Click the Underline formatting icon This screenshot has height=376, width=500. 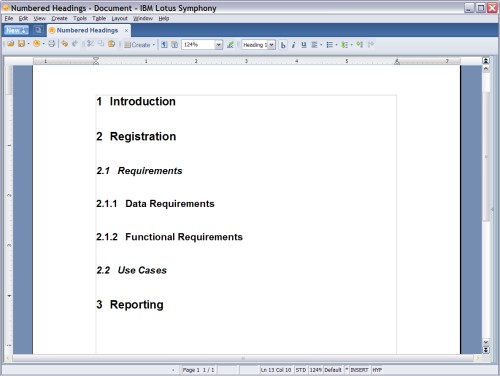point(304,45)
